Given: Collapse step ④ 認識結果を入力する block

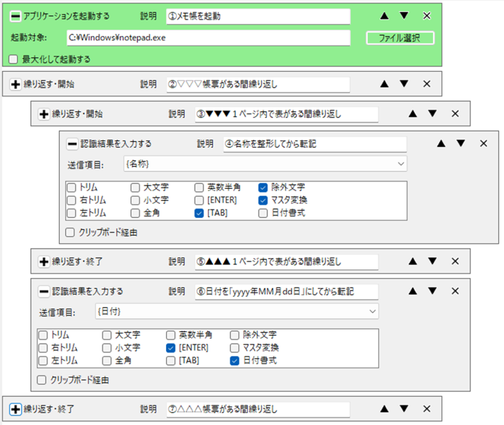Looking at the screenshot, I should 72,144.
